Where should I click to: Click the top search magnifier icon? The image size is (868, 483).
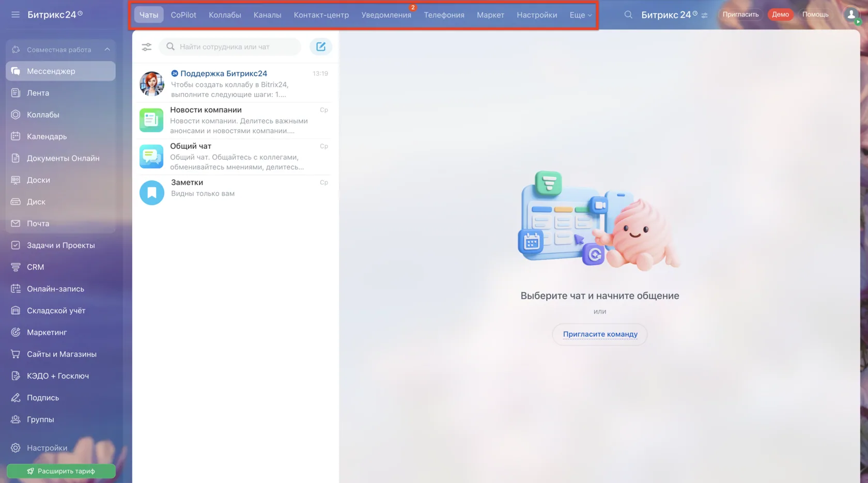point(628,14)
